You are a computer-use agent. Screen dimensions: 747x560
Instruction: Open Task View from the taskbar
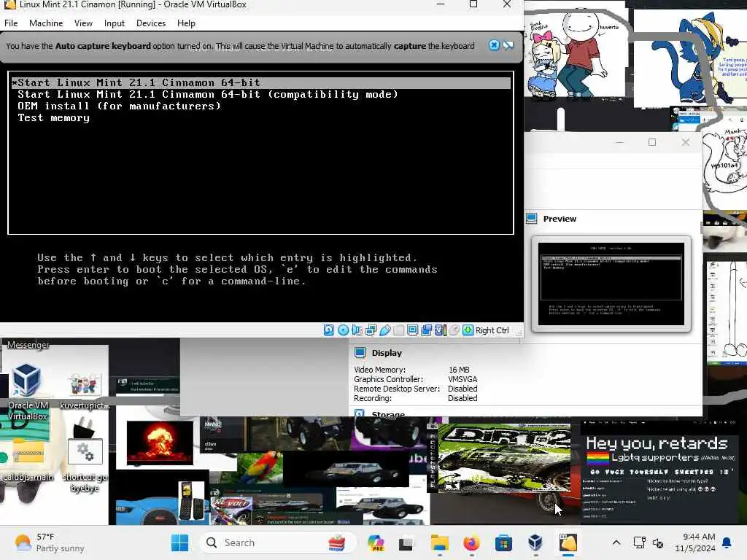406,542
